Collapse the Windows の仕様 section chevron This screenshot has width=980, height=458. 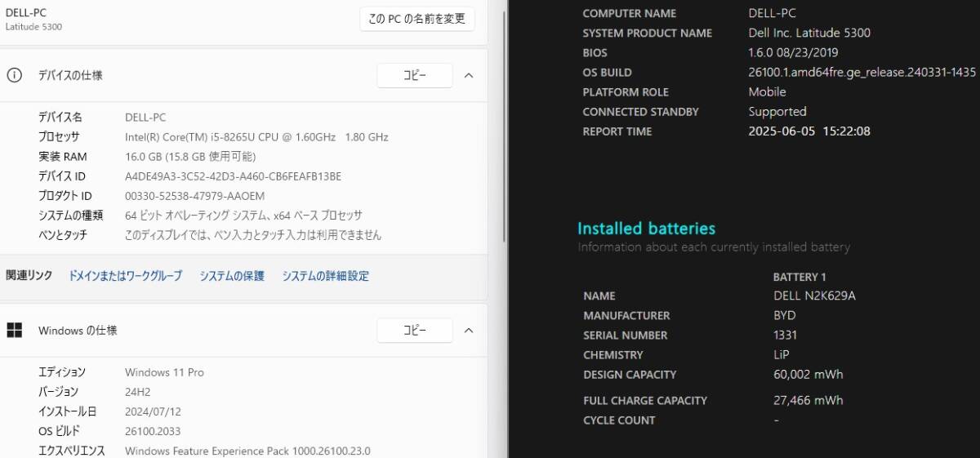[x=469, y=331]
